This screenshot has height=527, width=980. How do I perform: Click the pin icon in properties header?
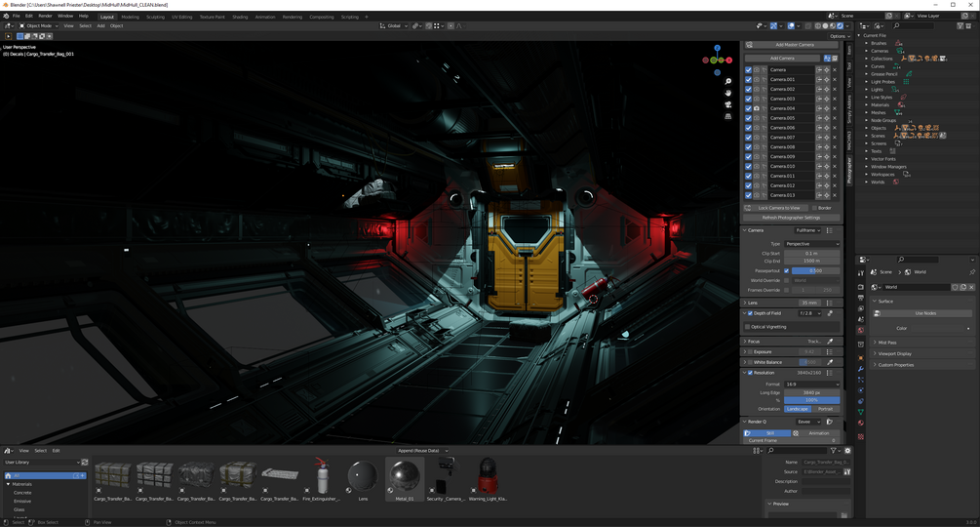972,272
